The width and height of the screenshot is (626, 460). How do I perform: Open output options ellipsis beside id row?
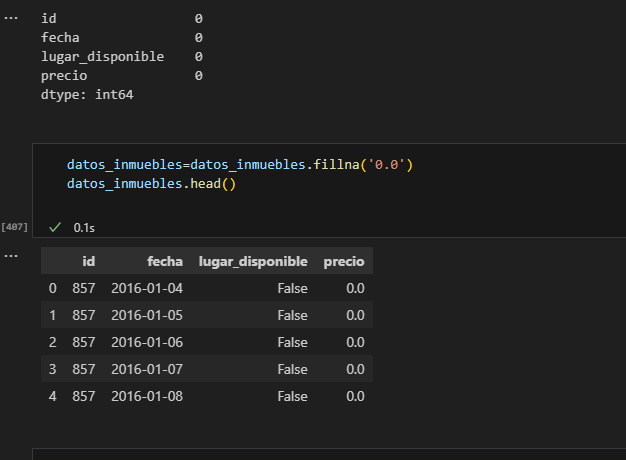[x=11, y=18]
